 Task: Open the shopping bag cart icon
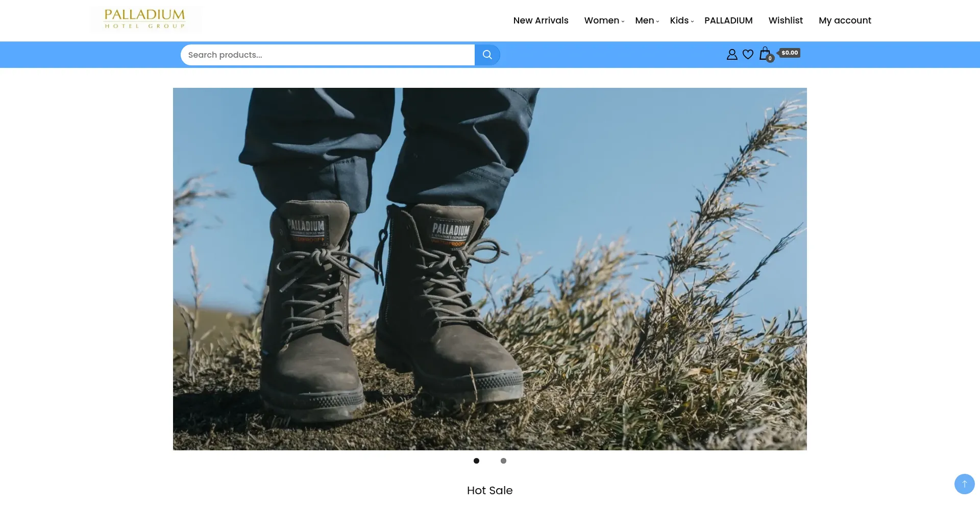764,53
